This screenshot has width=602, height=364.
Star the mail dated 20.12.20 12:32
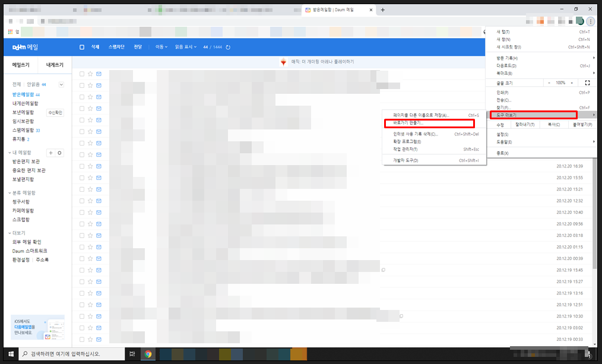[x=90, y=201]
